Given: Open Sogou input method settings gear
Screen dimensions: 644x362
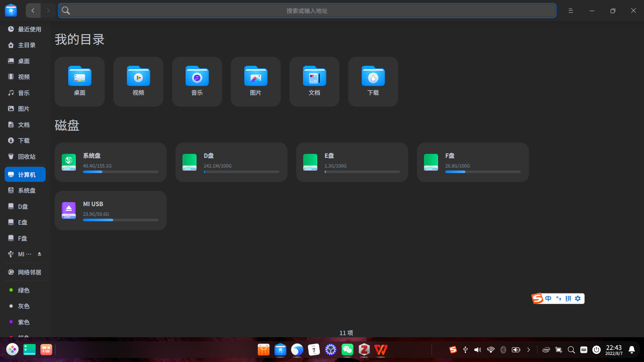Looking at the screenshot, I should 578,299.
